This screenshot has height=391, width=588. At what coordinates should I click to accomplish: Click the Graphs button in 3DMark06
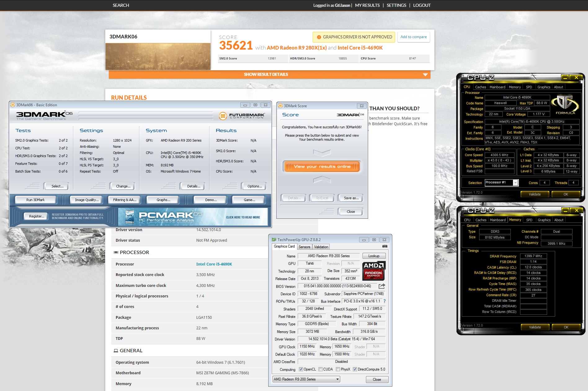[x=163, y=200]
